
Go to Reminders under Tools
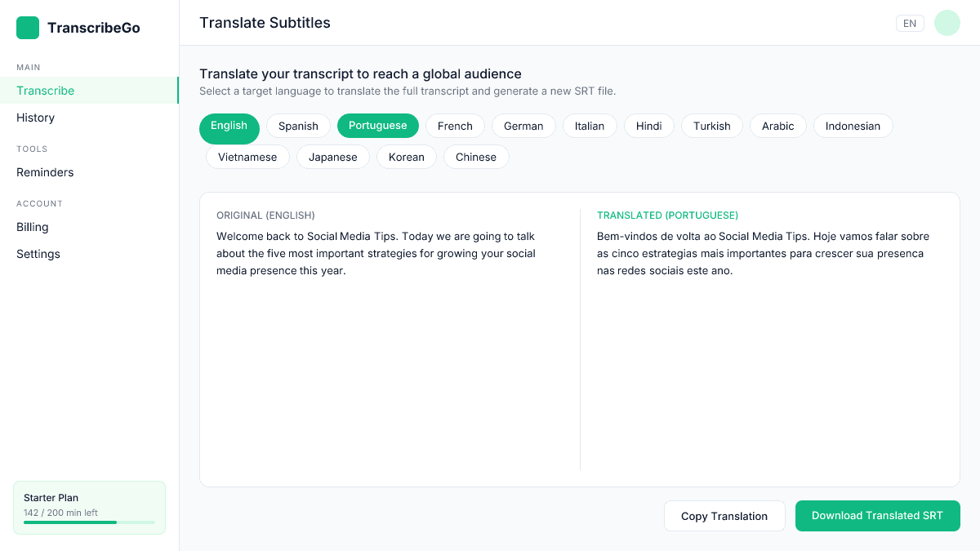click(x=45, y=172)
